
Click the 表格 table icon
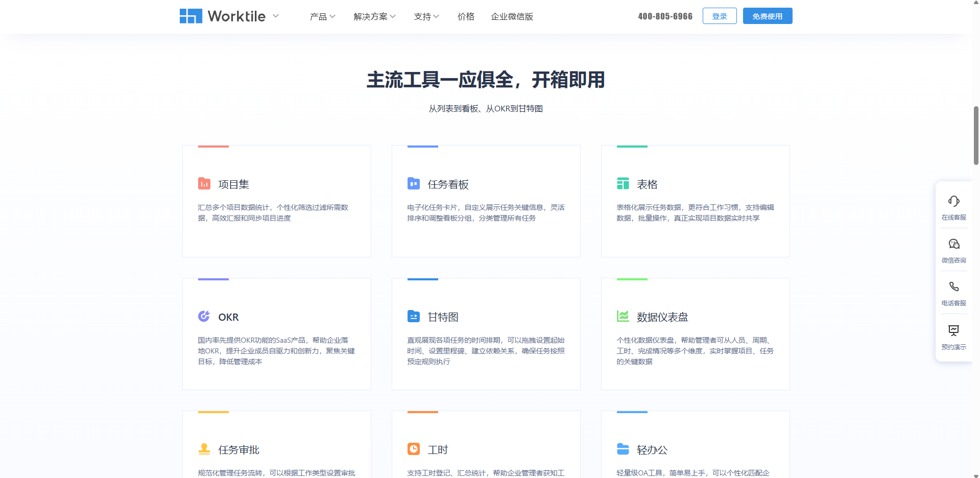[x=623, y=183]
